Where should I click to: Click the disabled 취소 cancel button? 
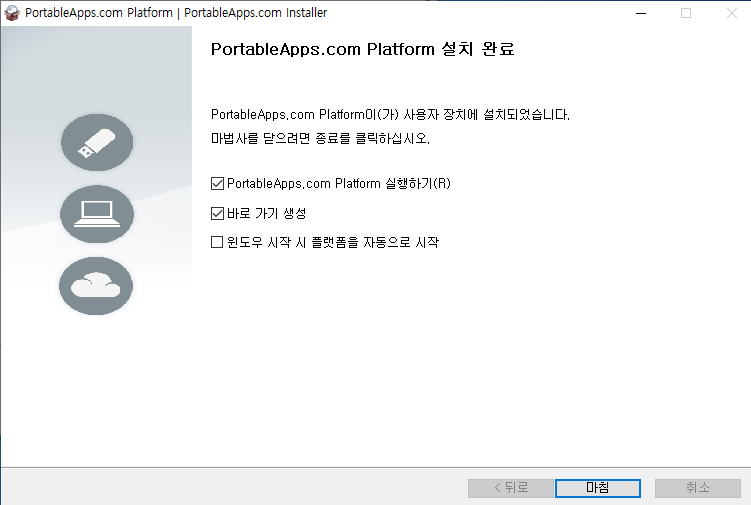698,488
